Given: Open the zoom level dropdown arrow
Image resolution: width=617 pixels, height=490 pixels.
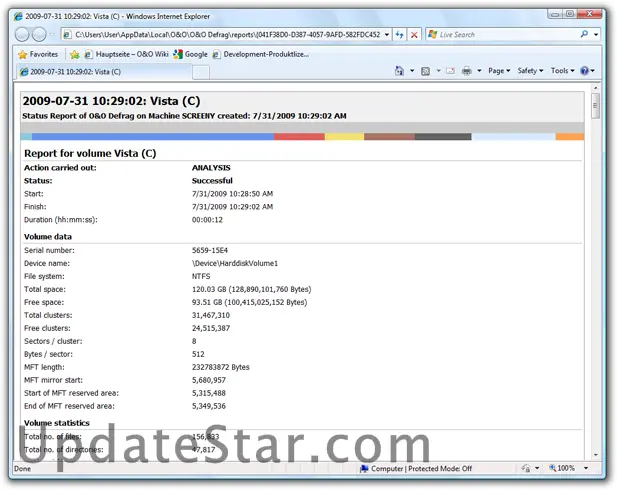Looking at the screenshot, I should tap(586, 468).
